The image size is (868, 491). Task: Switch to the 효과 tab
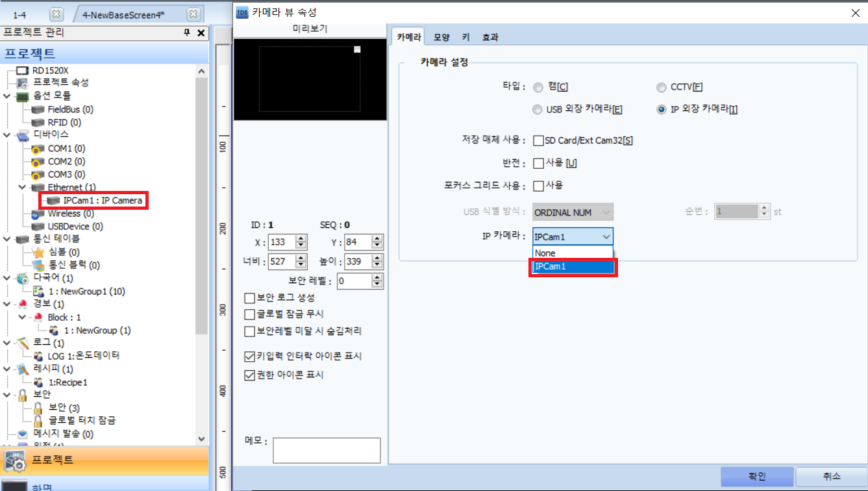coord(490,38)
